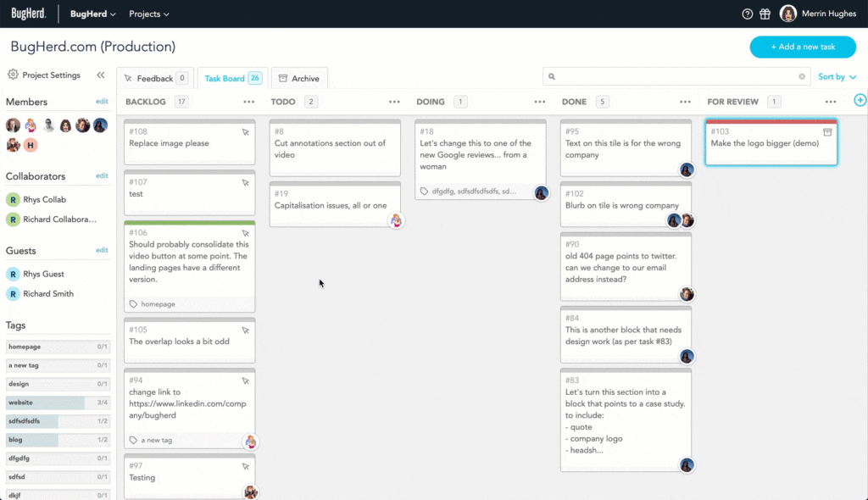Filter by the a new tag sidebar row

(58, 365)
